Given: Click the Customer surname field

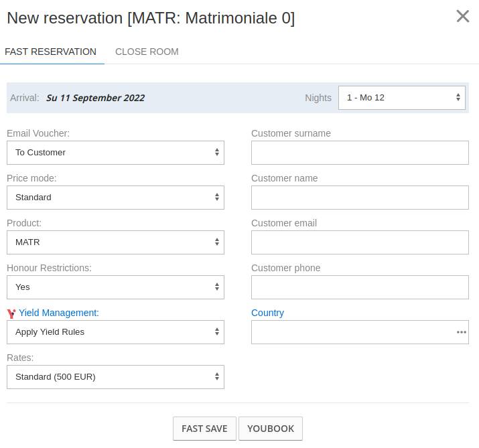Looking at the screenshot, I should tap(360, 153).
